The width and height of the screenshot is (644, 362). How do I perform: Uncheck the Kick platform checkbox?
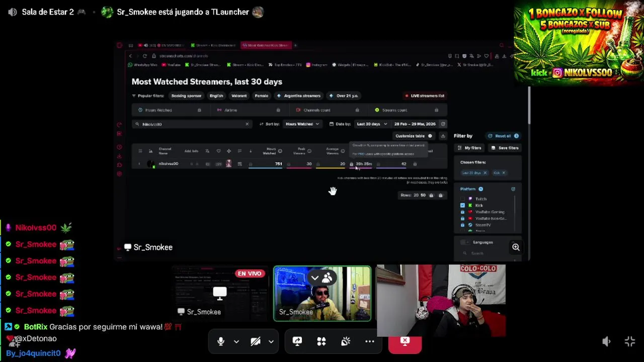pos(462,205)
